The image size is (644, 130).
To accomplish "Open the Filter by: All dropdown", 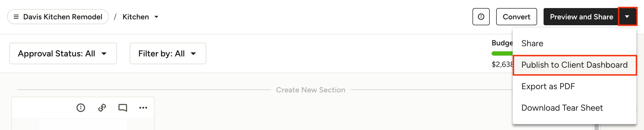I will 168,53.
